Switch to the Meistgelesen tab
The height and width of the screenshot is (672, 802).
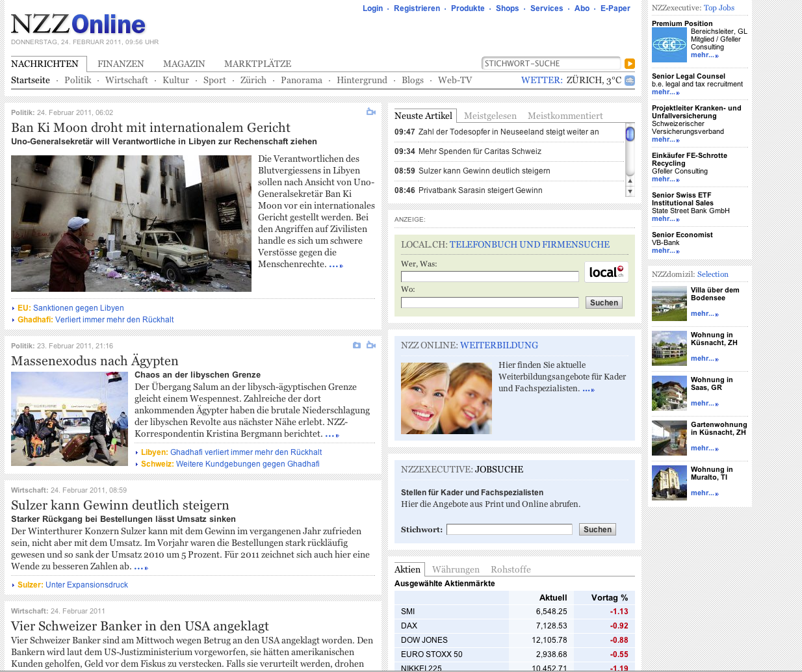tap(490, 116)
